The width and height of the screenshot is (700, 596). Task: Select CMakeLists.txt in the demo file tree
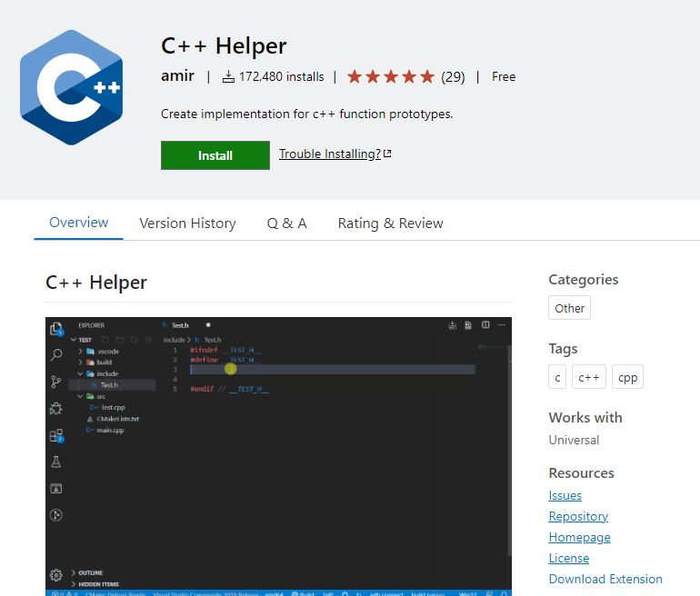pos(113,419)
